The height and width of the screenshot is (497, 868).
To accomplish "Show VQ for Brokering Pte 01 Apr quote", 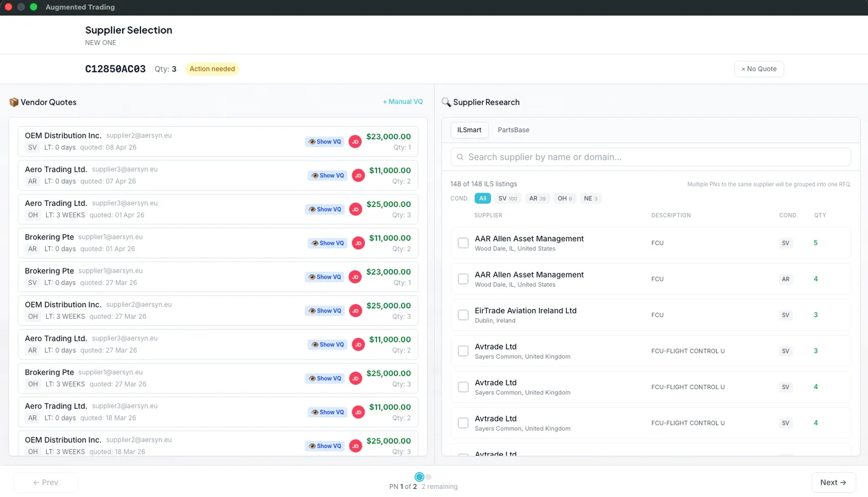I will tap(328, 243).
